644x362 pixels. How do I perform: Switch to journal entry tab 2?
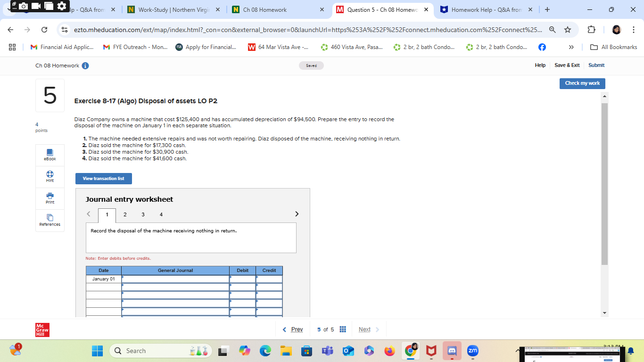[x=125, y=214]
